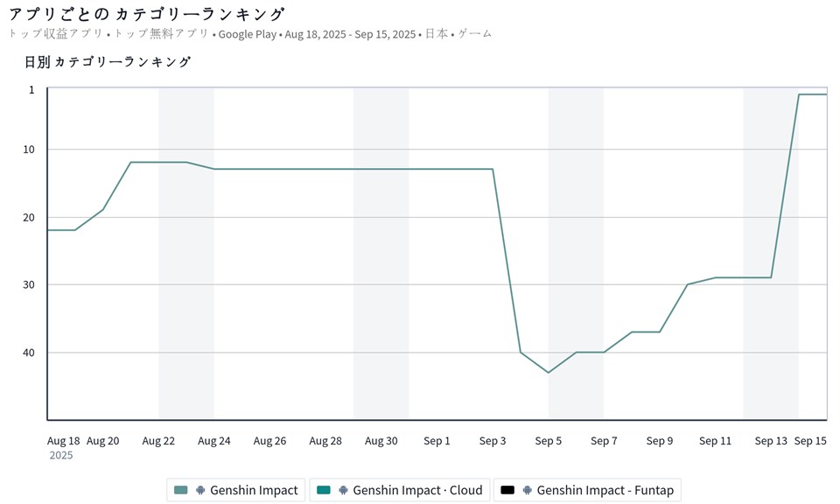Image resolution: width=840 pixels, height=504 pixels.
Task: Click the line's lowest point at Sep 5
Action: [549, 373]
